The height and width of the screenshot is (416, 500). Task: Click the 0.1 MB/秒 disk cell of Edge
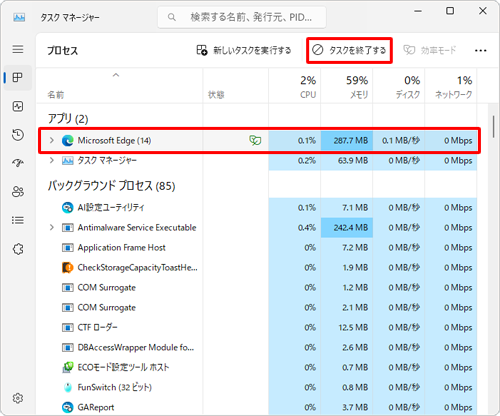399,141
